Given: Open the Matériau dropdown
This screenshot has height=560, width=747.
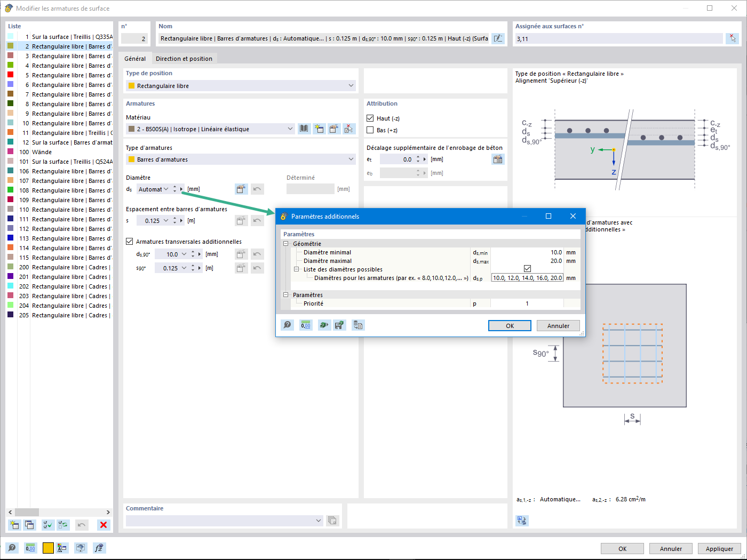Looking at the screenshot, I should (x=290, y=129).
